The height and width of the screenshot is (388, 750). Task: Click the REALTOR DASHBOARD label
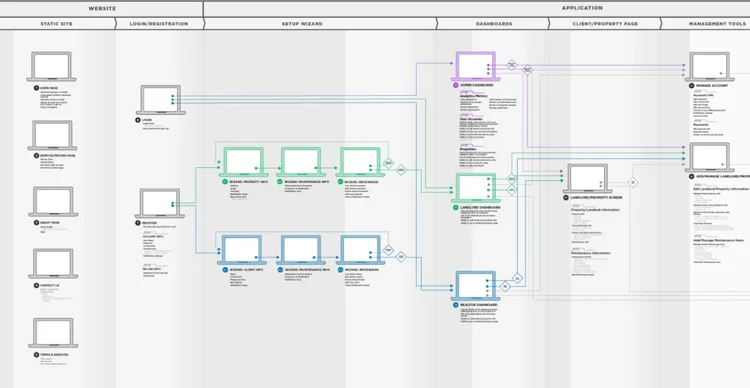pos(479,305)
